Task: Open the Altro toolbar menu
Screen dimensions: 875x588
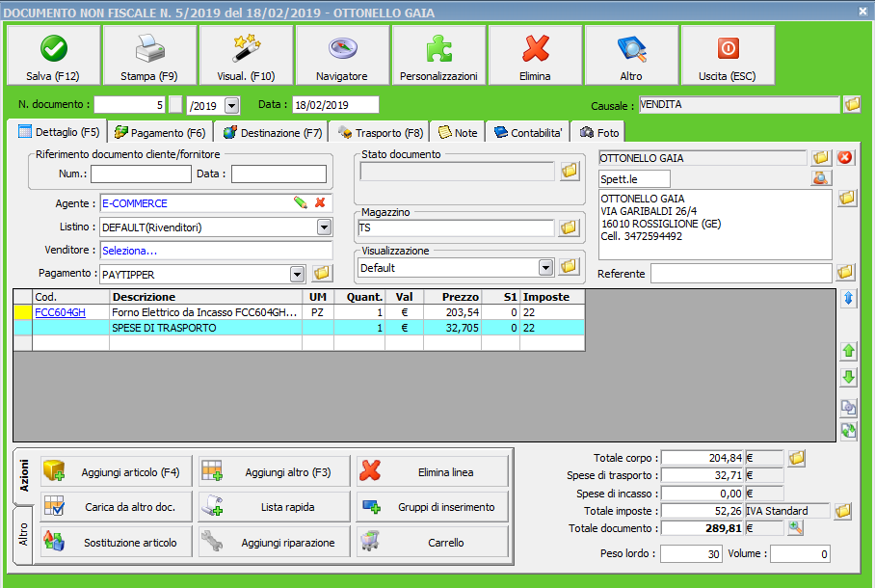Action: (631, 55)
